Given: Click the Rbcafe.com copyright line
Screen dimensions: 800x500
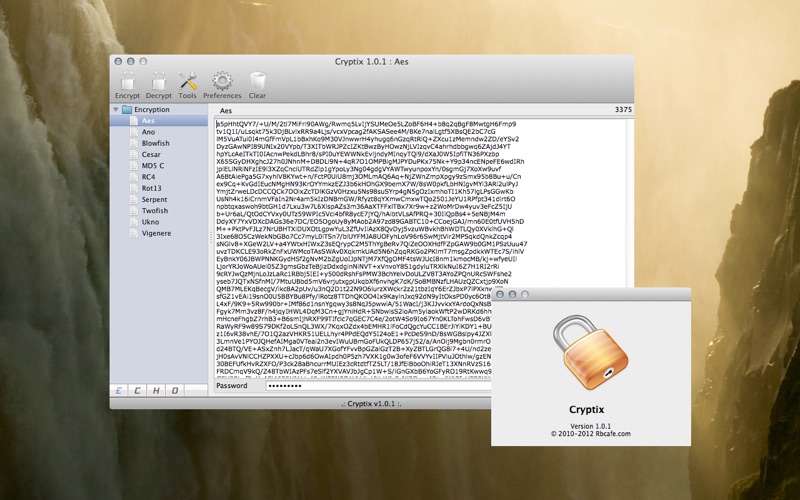Looking at the screenshot, I should (590, 434).
